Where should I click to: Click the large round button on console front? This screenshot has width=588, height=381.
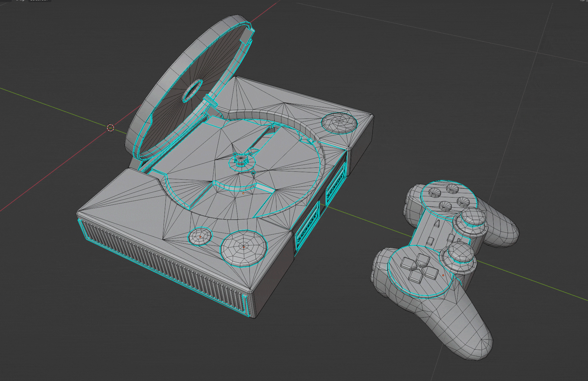tap(244, 247)
